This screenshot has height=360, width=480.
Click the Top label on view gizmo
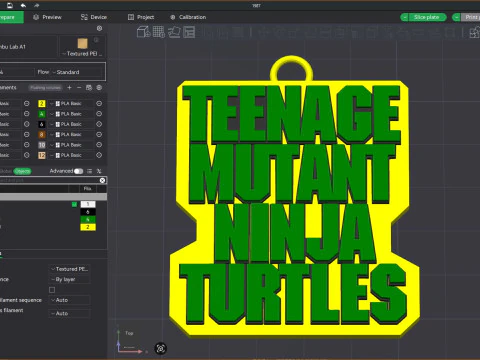pos(129,333)
